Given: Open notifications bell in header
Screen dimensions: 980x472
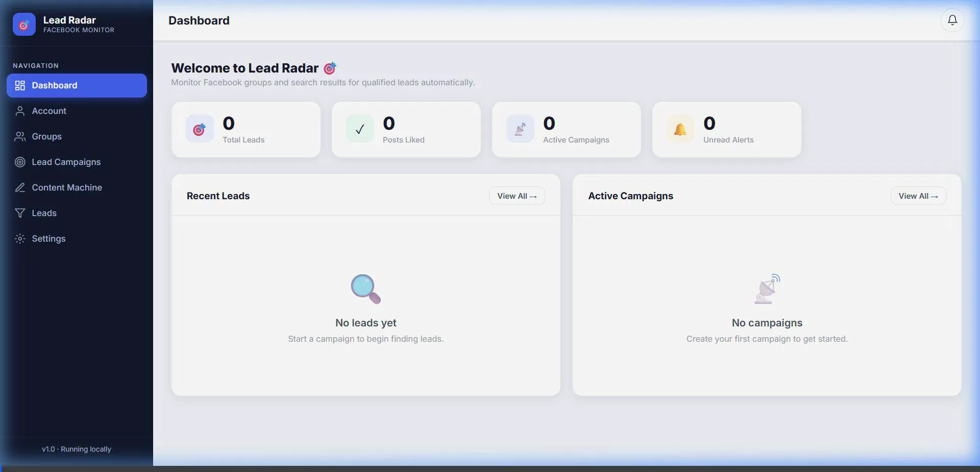Looking at the screenshot, I should pyautogui.click(x=952, y=20).
